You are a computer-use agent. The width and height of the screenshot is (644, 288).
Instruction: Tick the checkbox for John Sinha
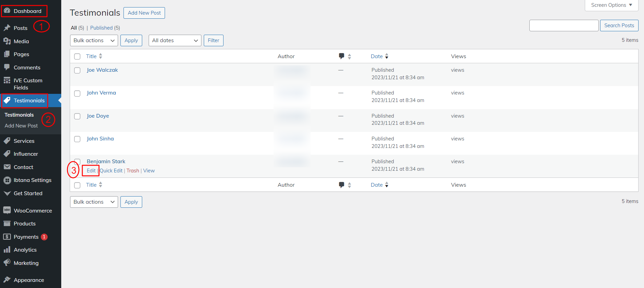click(x=77, y=139)
